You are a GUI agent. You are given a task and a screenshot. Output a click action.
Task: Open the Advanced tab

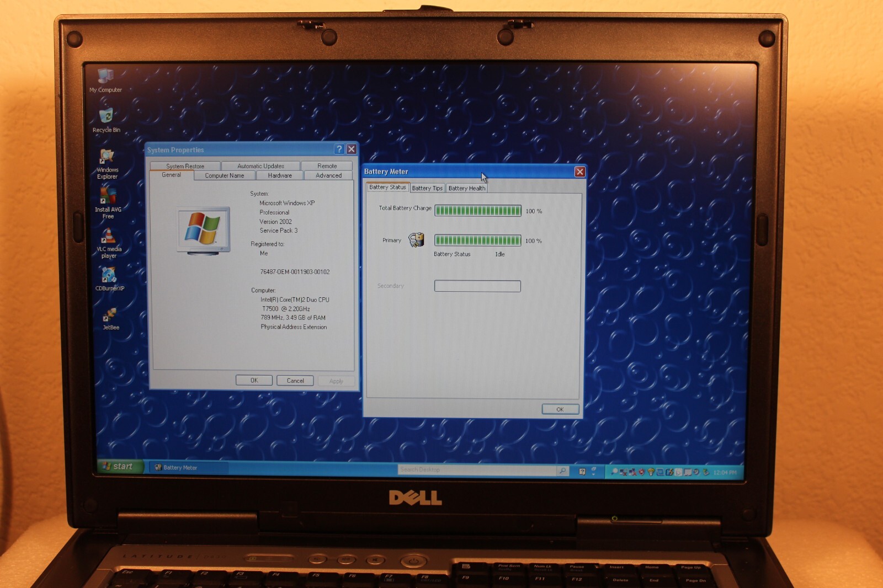[328, 175]
